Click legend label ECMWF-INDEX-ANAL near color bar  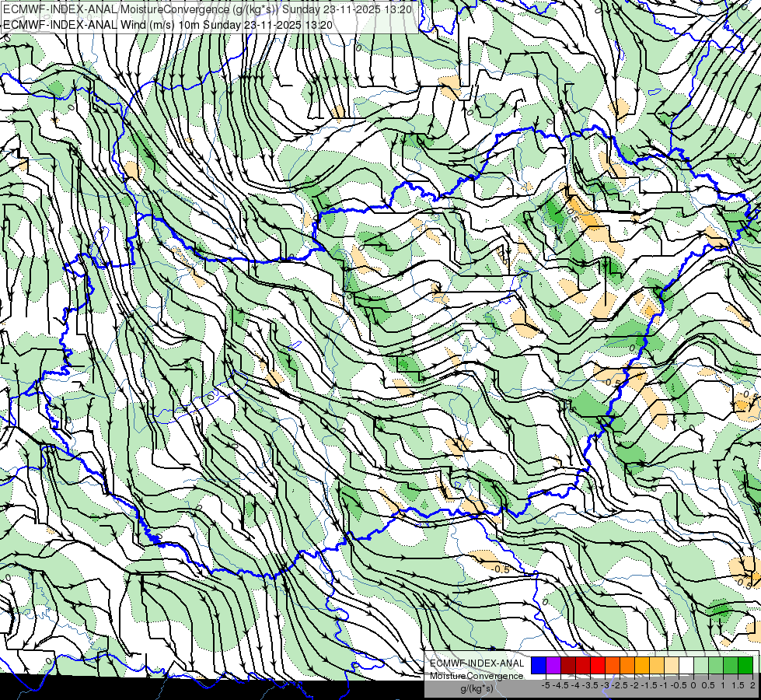(477, 663)
